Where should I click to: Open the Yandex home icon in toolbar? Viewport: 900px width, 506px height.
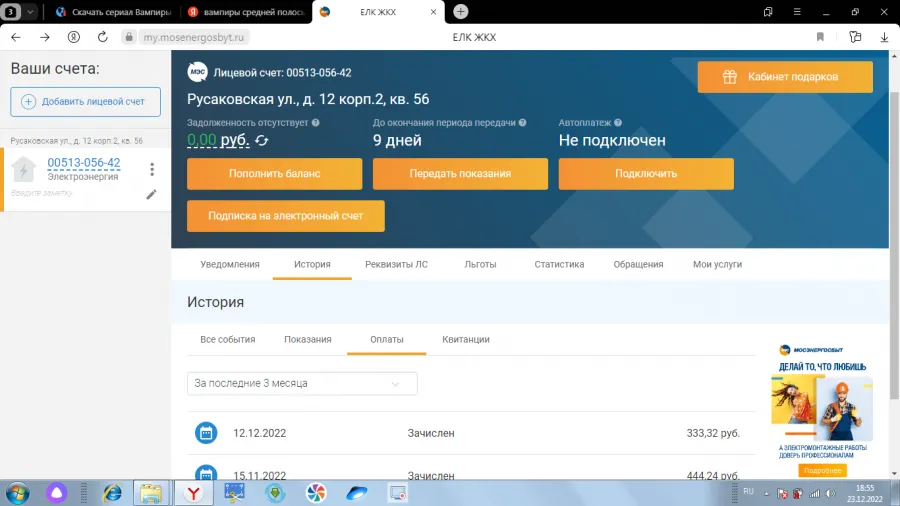73,37
